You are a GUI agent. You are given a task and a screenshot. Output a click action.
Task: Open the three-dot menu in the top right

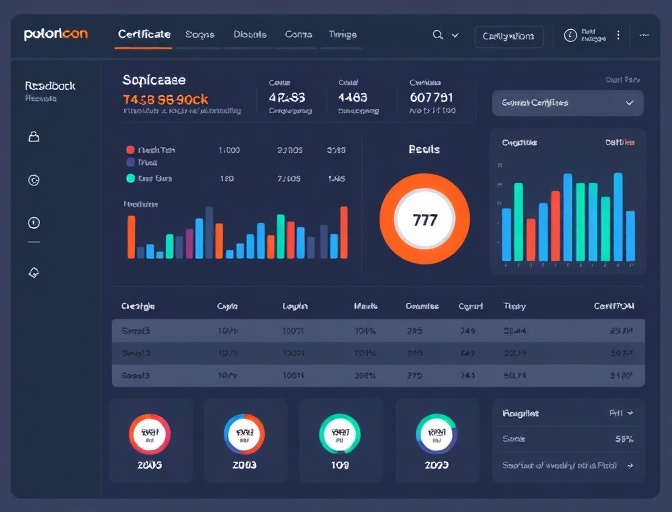(x=618, y=35)
